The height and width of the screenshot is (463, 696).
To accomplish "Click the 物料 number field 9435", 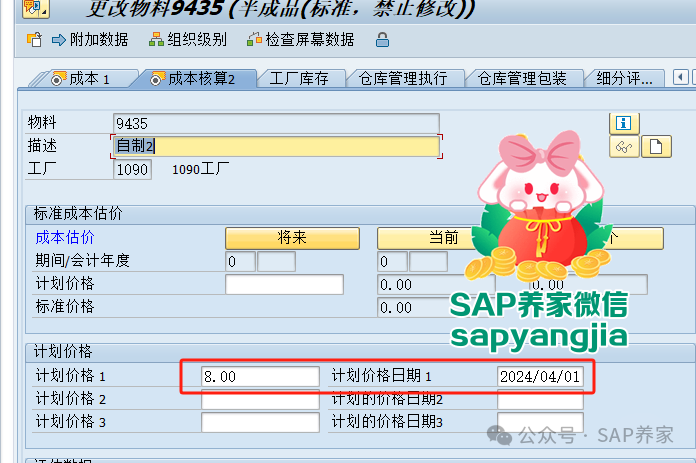I will point(276,123).
